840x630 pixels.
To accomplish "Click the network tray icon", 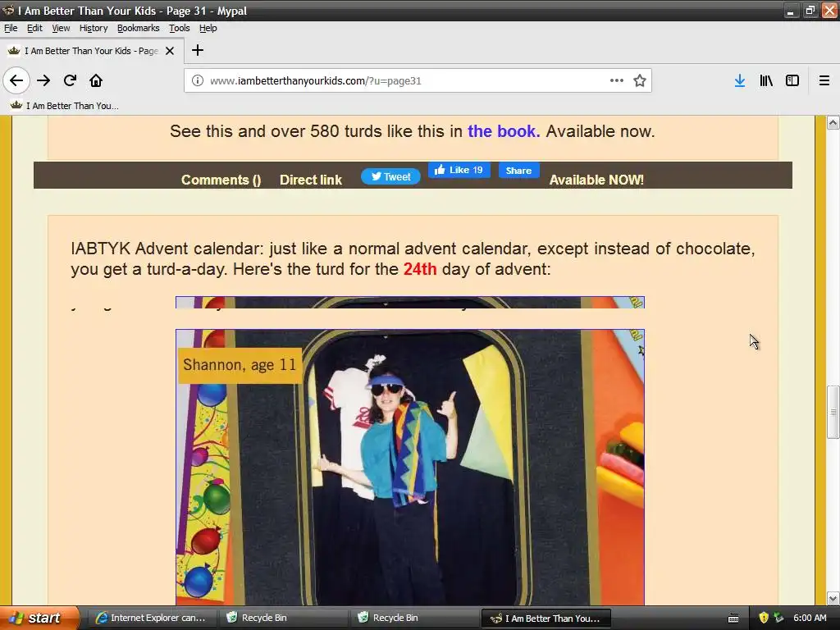I will click(778, 618).
